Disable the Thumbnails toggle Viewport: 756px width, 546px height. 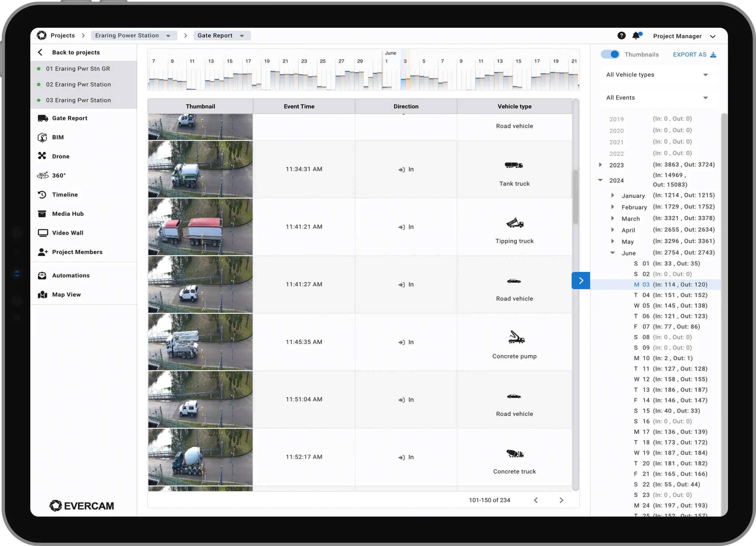click(x=610, y=54)
